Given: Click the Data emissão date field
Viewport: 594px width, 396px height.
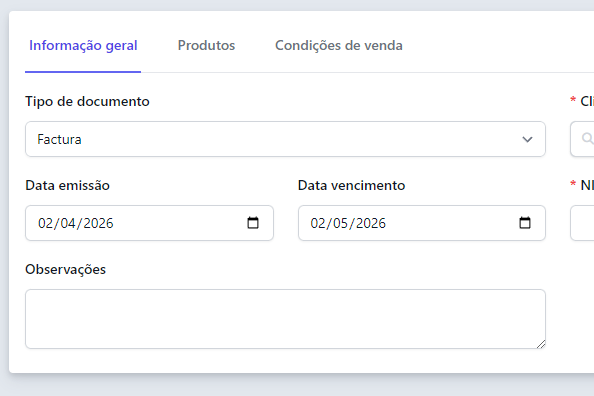Looking at the screenshot, I should click(x=149, y=223).
